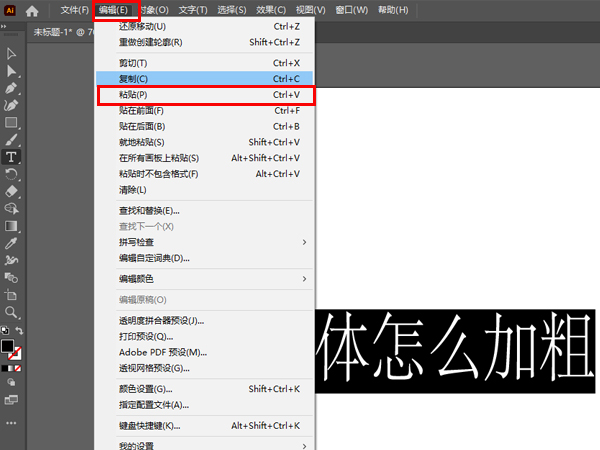The height and width of the screenshot is (450, 600).
Task: Select the Eraser tool
Action: pyautogui.click(x=12, y=191)
